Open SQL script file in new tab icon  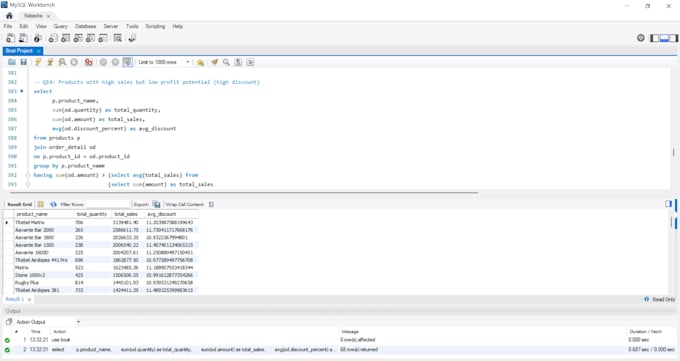[x=23, y=38]
